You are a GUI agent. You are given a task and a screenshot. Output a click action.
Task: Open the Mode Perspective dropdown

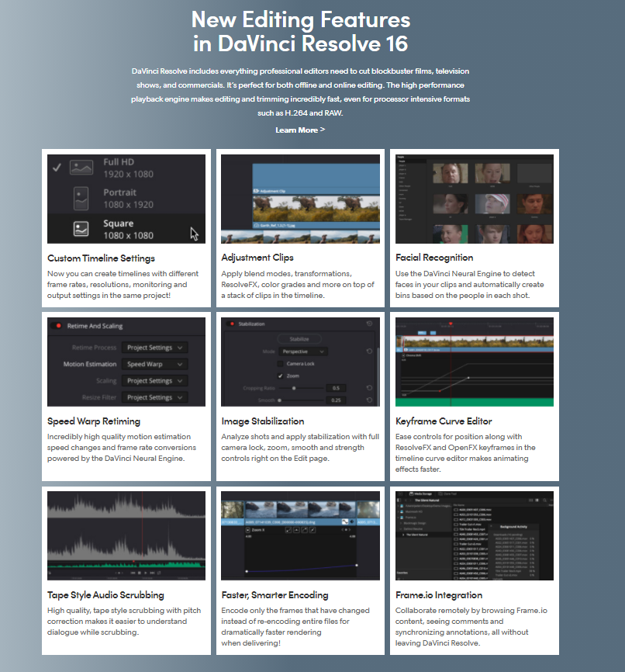pos(302,352)
